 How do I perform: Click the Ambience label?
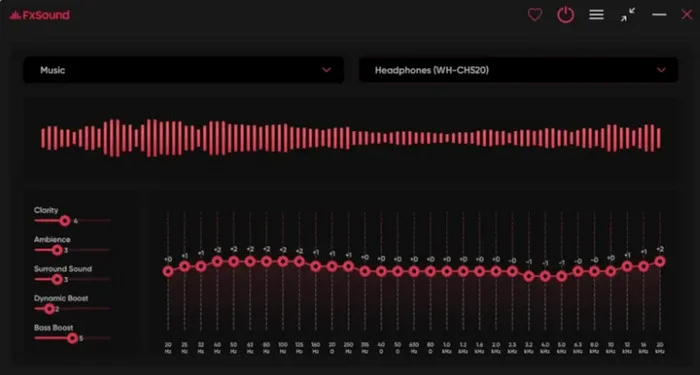click(52, 240)
